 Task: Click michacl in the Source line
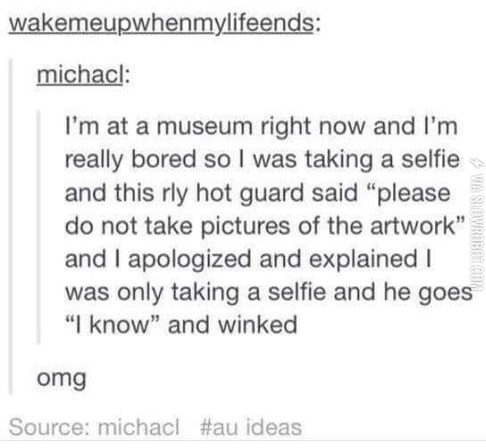138,427
